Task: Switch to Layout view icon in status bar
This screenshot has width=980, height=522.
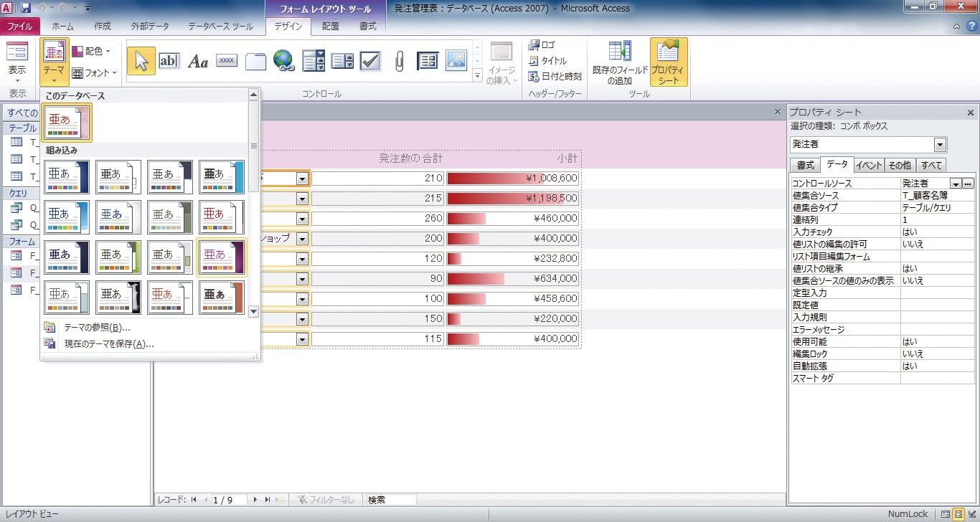Action: [x=958, y=515]
